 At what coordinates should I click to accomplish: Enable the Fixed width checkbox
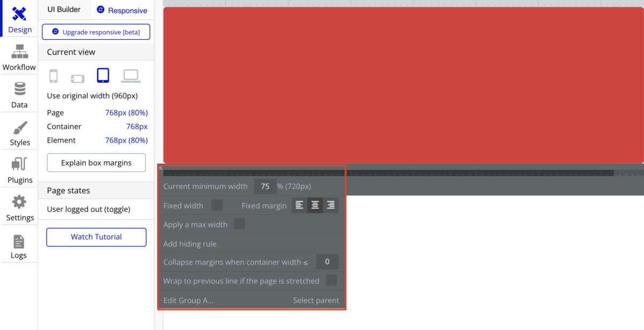[217, 205]
